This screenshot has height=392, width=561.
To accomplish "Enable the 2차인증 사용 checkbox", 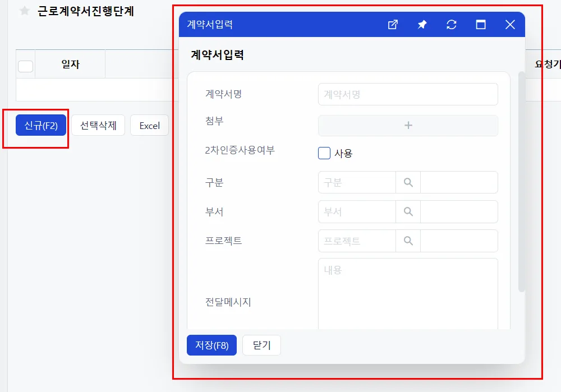I will point(324,153).
